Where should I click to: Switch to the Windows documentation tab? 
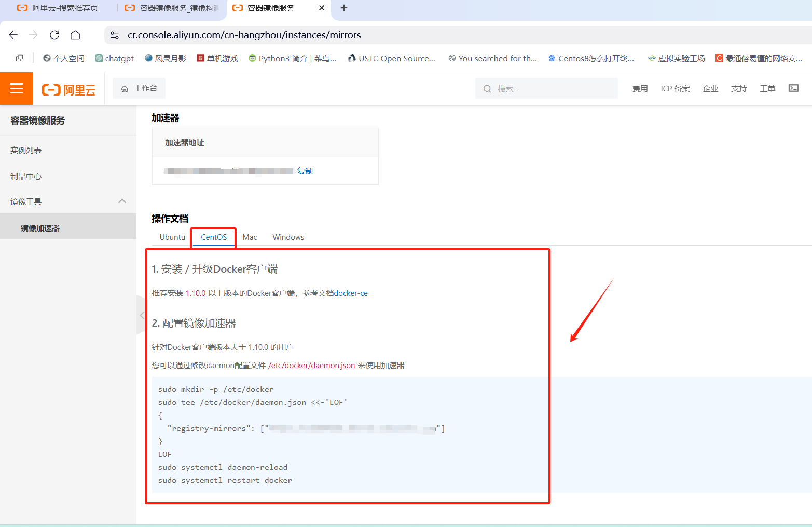pyautogui.click(x=288, y=237)
